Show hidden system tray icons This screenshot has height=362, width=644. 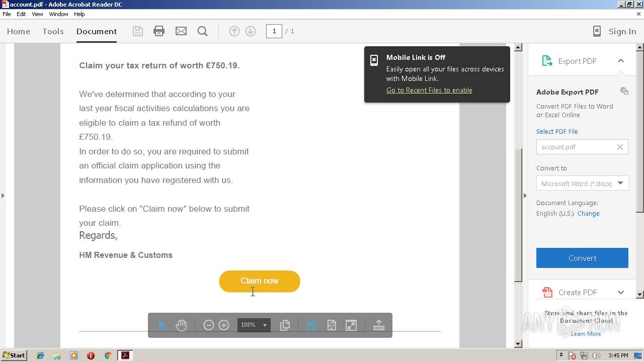click(x=561, y=355)
